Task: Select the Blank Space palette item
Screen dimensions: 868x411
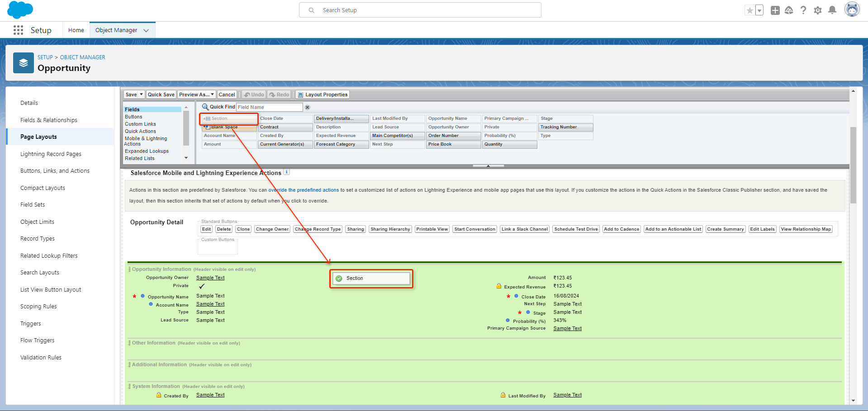Action: [x=229, y=127]
